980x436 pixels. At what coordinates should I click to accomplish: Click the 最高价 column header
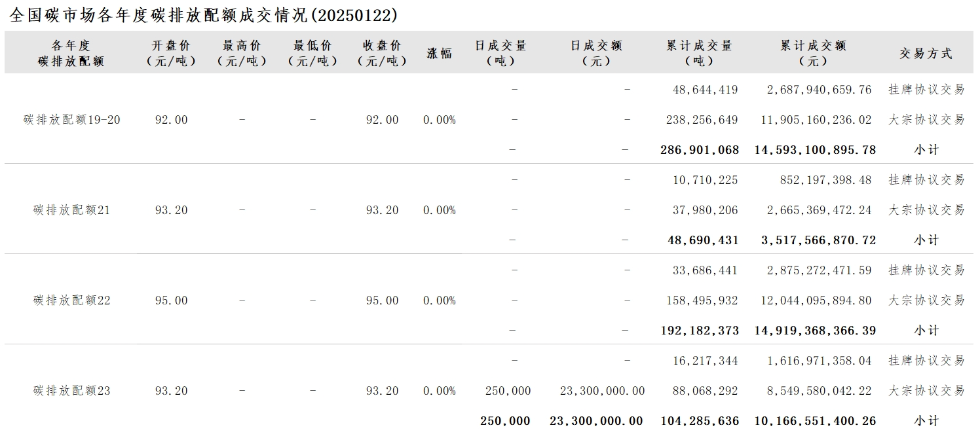(242, 53)
